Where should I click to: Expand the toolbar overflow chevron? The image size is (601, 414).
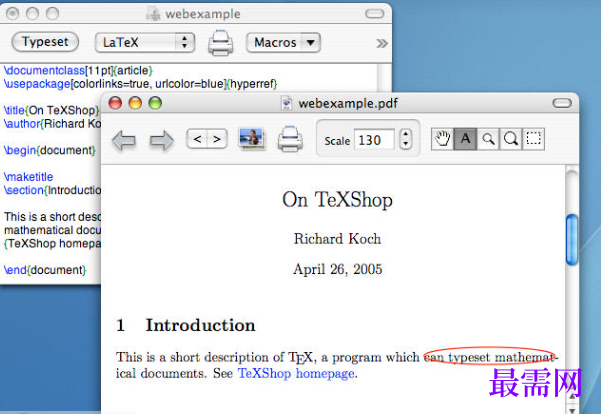coord(381,43)
